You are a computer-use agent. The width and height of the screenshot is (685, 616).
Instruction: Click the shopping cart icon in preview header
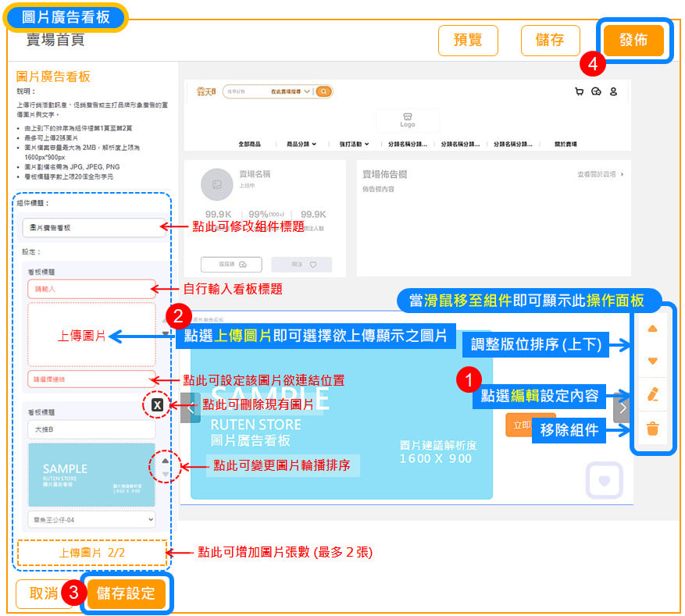pyautogui.click(x=579, y=91)
